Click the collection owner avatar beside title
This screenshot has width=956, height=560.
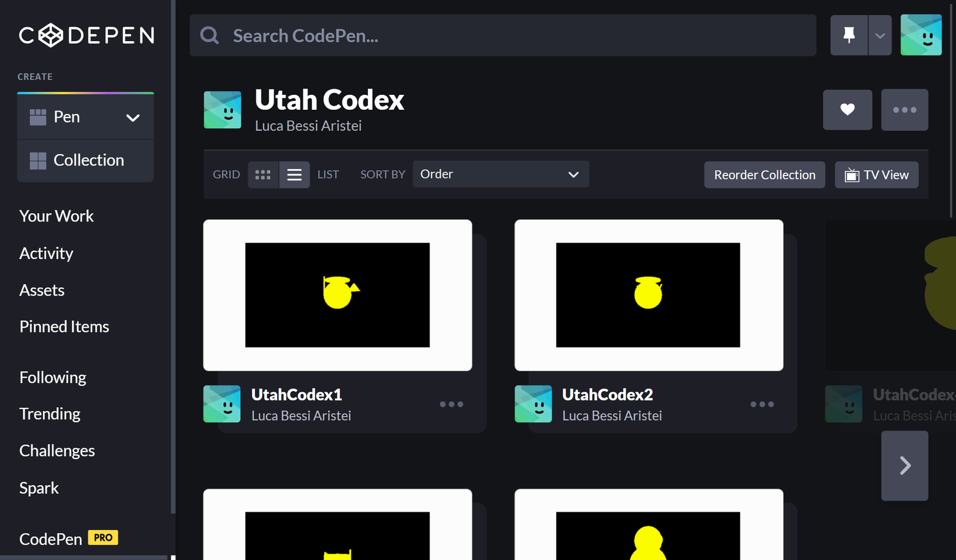pos(222,110)
